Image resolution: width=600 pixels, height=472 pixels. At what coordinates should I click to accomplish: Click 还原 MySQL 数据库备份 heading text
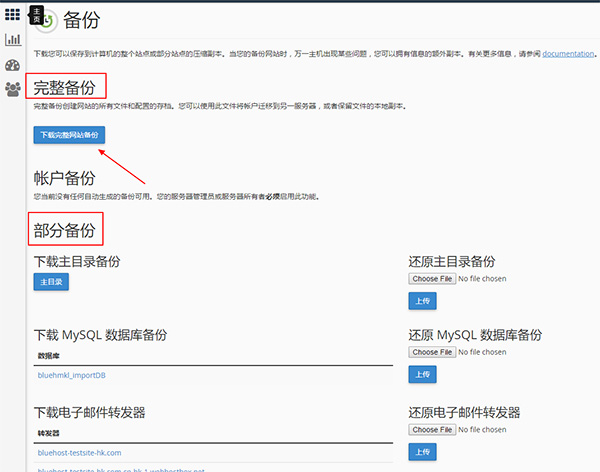[475, 335]
